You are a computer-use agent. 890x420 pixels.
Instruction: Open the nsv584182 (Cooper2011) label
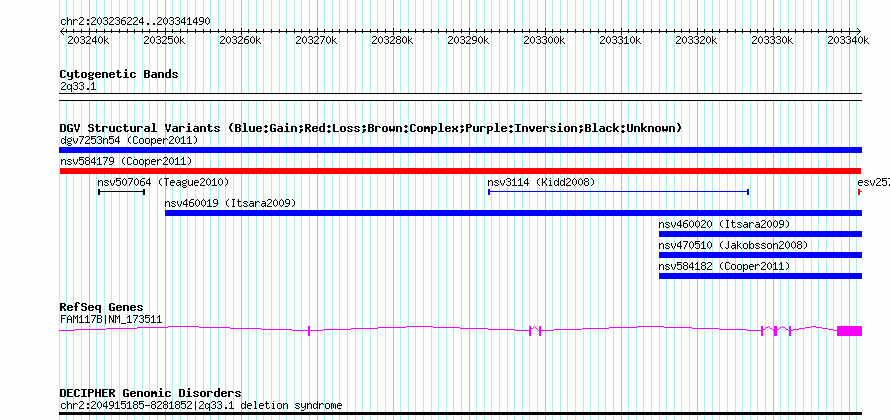(724, 266)
